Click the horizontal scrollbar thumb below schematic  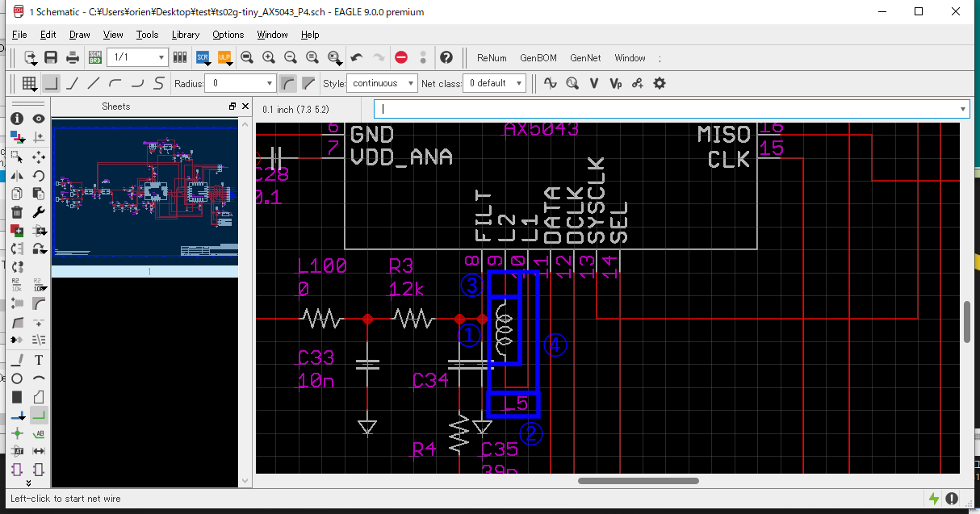tap(638, 481)
